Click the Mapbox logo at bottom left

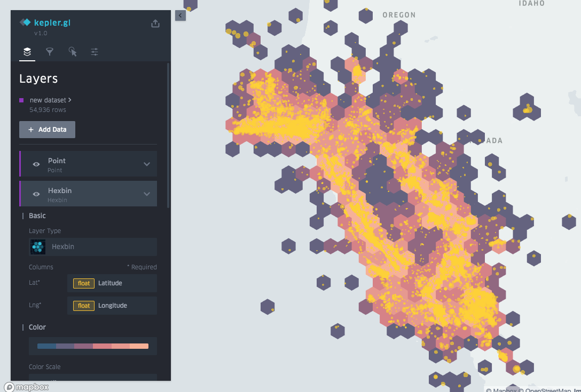[x=26, y=387]
